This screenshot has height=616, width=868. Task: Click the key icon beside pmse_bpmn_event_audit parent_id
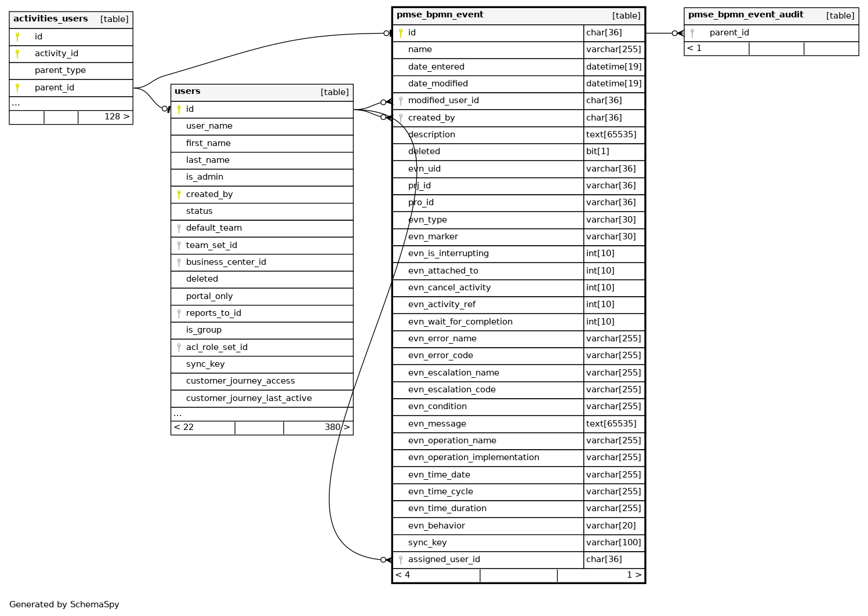692,33
